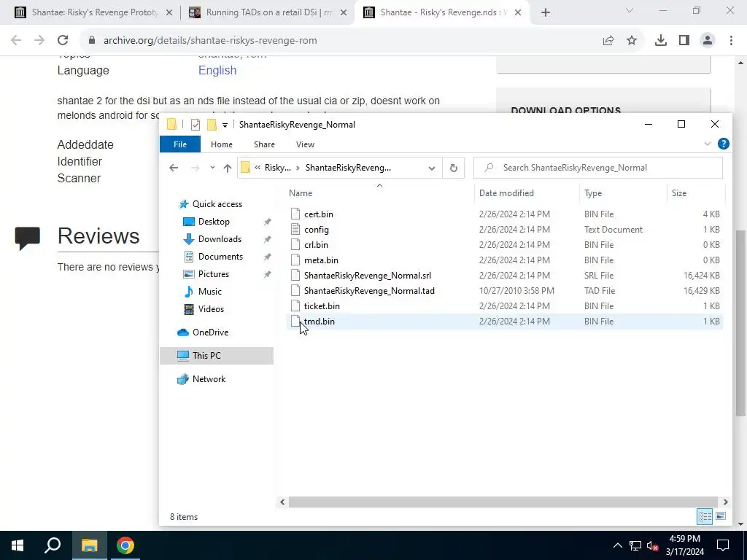Click the Properties quick access toolbar icon
Screen dimensions: 747x560
[196, 125]
